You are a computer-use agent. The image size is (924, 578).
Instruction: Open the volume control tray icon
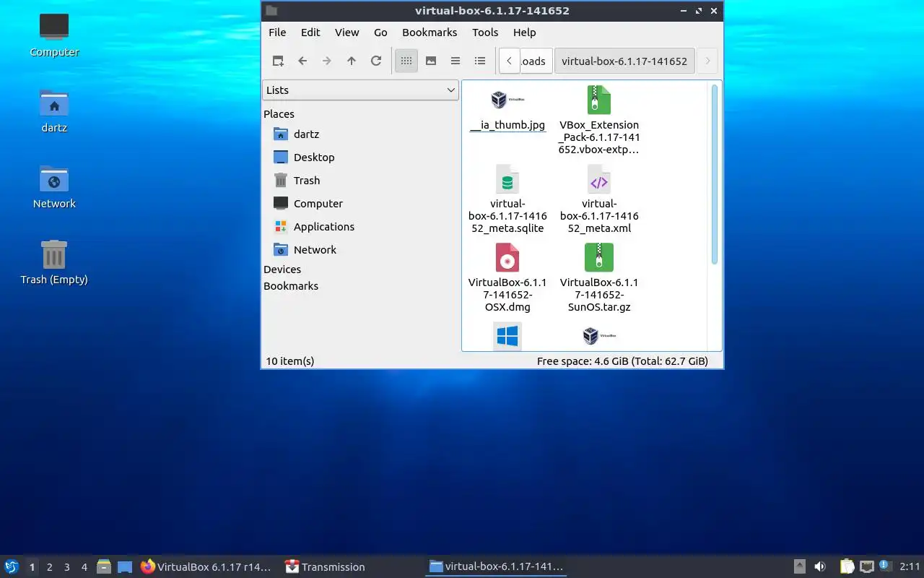tap(820, 567)
